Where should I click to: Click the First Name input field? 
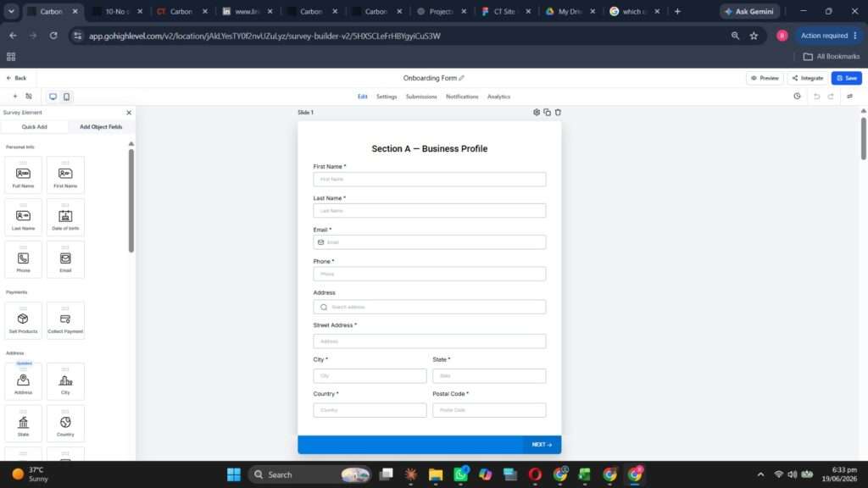430,180
